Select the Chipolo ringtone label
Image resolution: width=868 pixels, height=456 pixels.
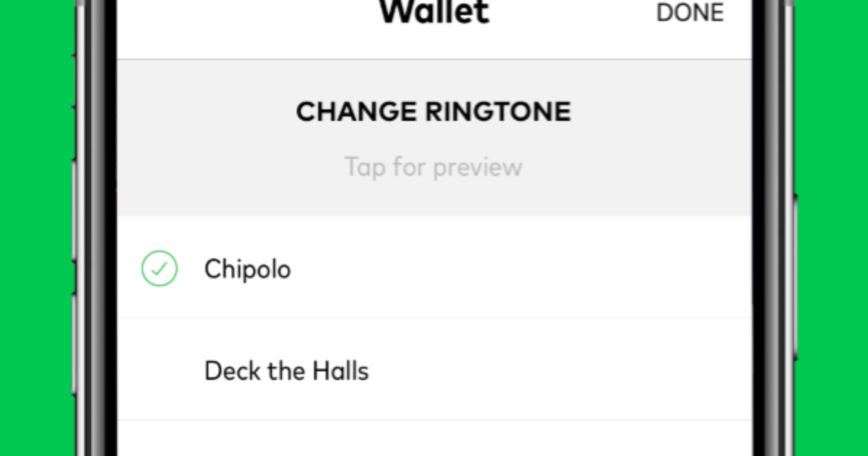point(247,269)
